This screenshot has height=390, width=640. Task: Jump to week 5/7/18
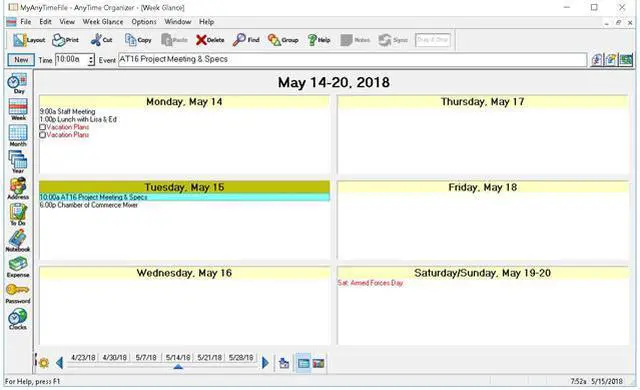pos(146,358)
